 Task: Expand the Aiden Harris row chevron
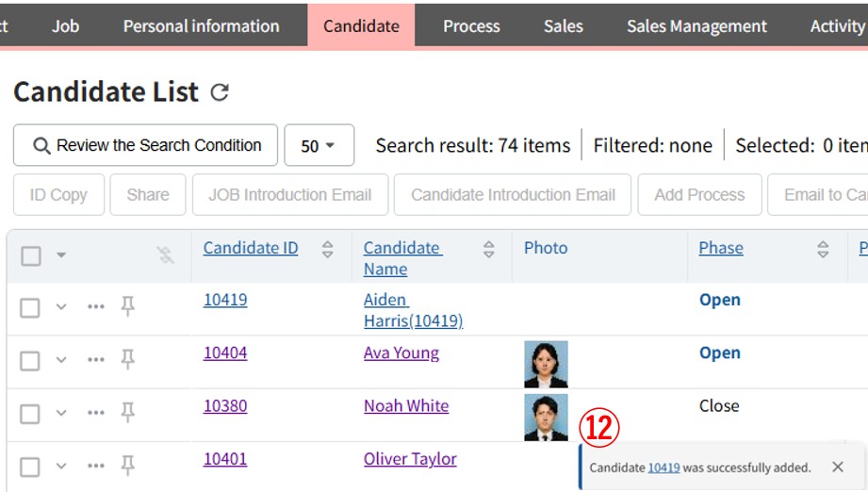(x=61, y=307)
